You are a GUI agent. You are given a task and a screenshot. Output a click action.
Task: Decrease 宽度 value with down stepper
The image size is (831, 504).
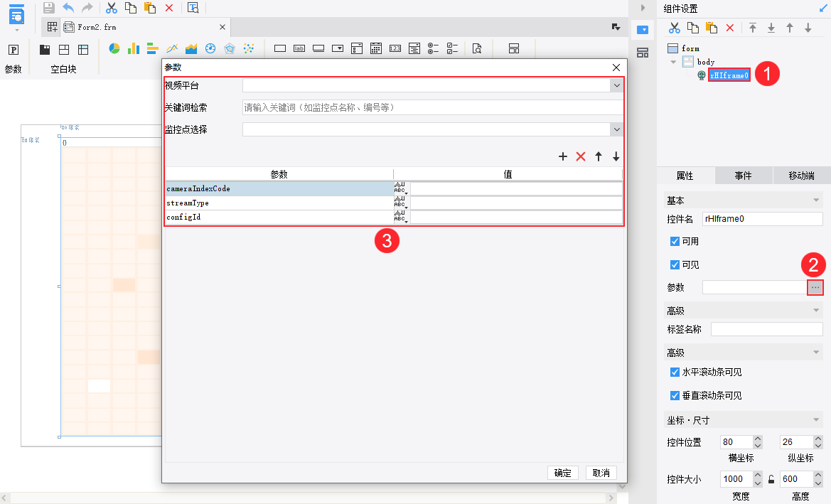click(758, 483)
